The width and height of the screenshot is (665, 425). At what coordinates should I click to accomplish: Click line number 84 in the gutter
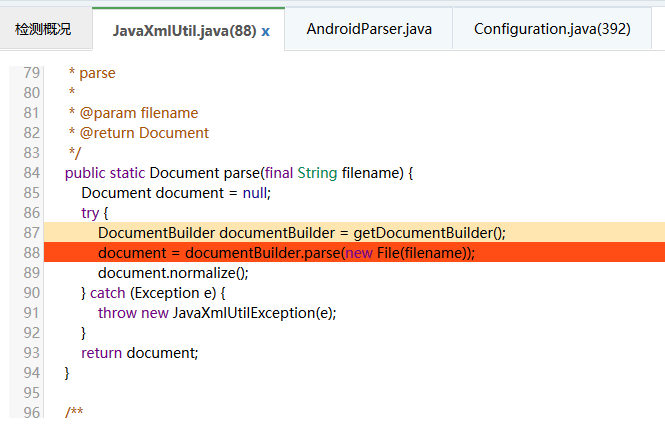click(32, 173)
